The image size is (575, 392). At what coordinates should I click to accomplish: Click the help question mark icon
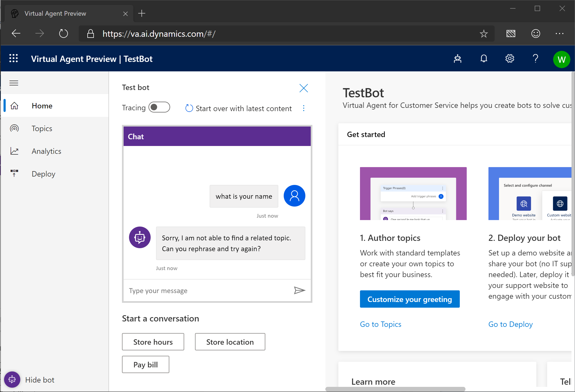[535, 59]
